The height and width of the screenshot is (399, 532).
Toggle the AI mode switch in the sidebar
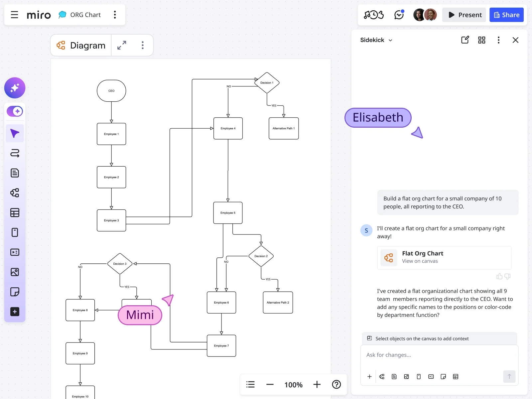coord(15,111)
